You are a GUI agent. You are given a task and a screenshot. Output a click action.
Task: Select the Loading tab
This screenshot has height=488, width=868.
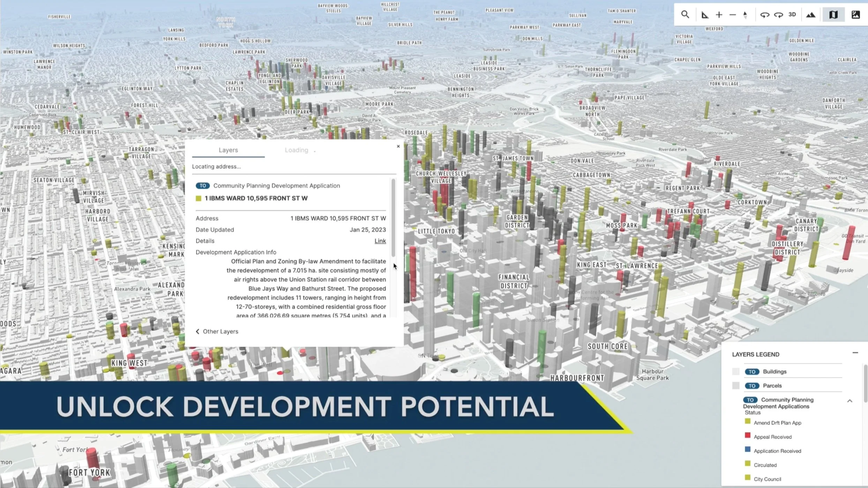[x=296, y=150]
